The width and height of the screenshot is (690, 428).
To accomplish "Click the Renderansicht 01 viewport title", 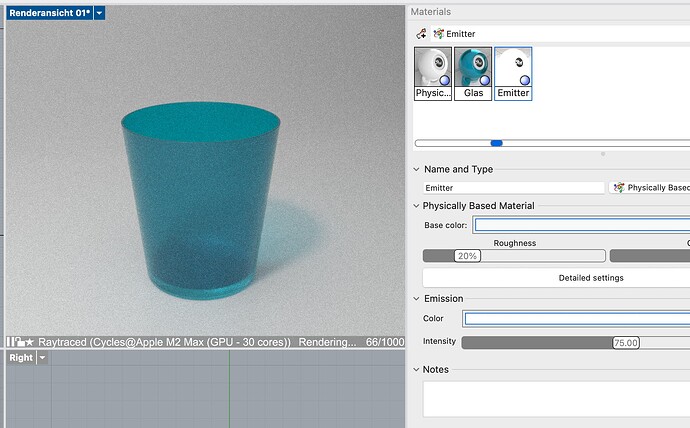I will click(49, 12).
